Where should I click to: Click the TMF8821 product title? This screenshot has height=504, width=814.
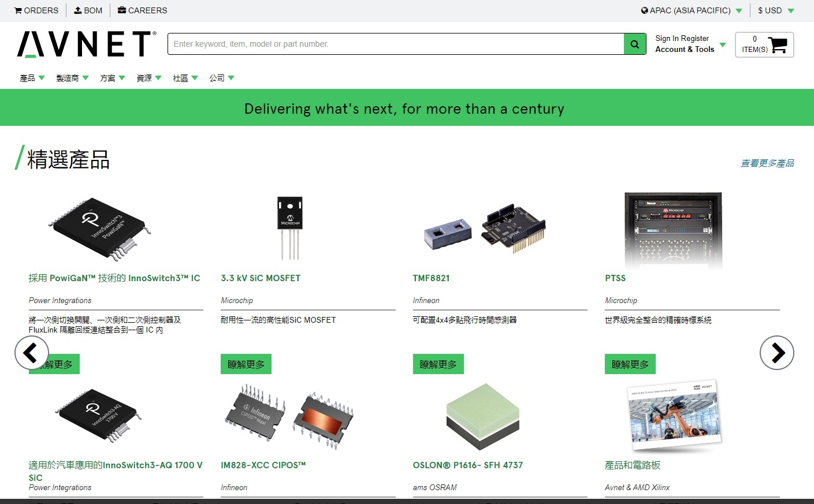(x=431, y=278)
